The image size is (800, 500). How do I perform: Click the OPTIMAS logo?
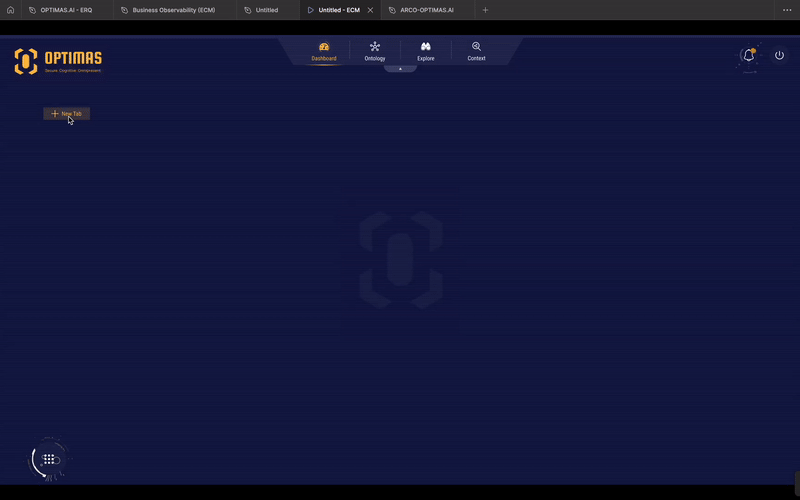tap(58, 61)
